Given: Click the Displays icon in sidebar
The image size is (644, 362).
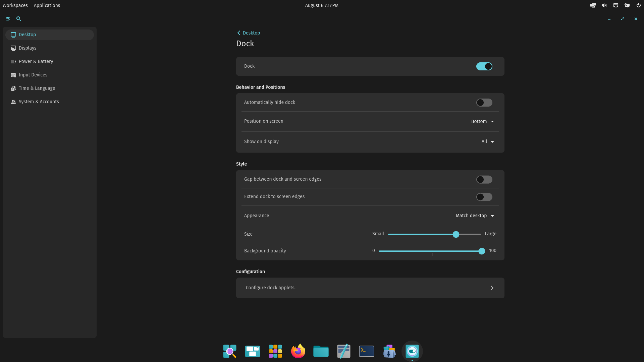Looking at the screenshot, I should point(13,48).
